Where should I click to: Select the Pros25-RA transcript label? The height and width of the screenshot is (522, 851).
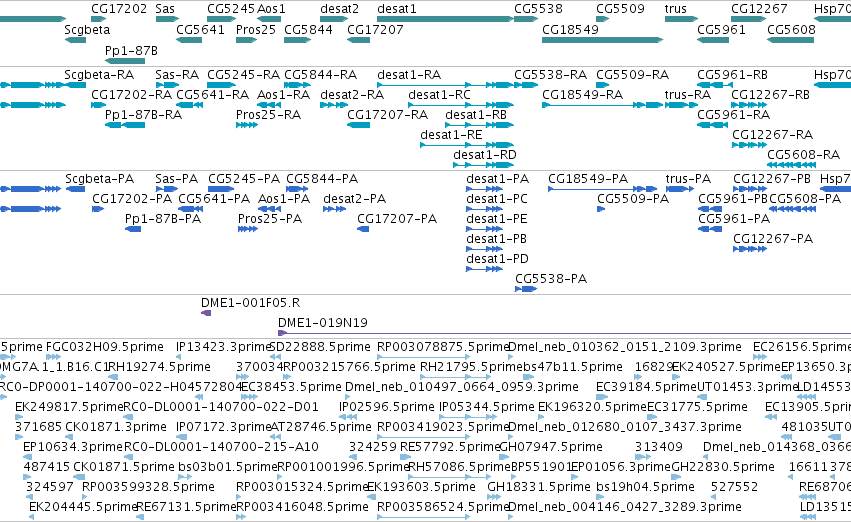[268, 114]
